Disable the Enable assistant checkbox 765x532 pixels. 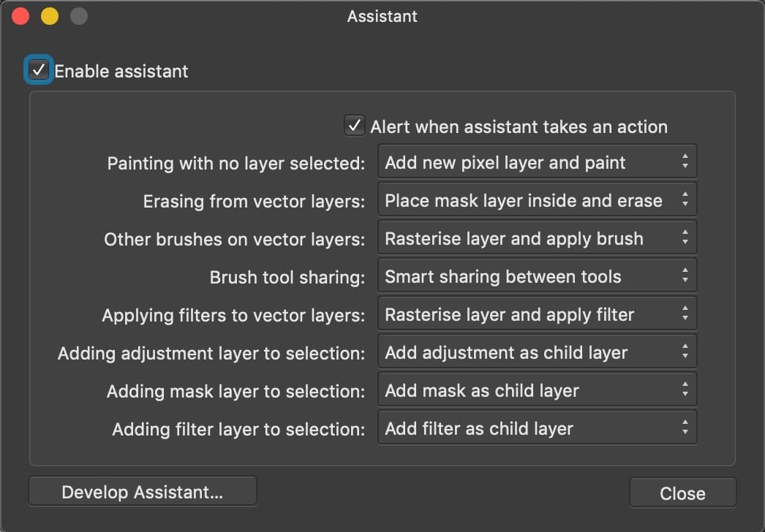pos(37,71)
